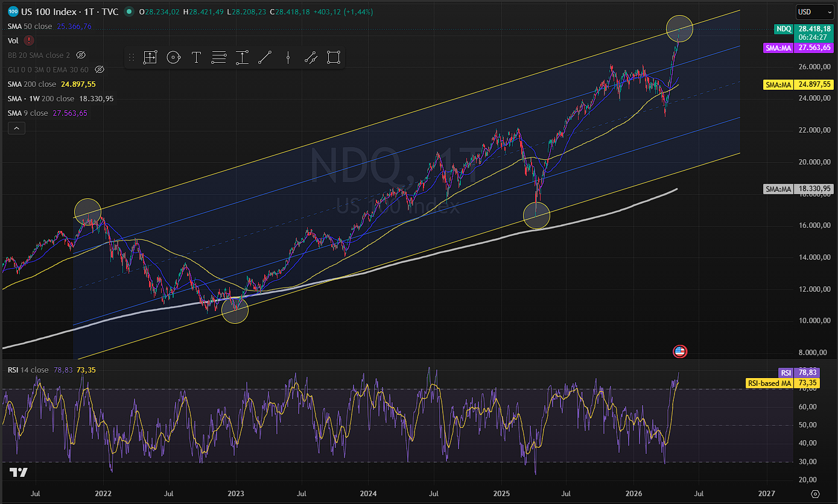
Task: Click the 50,00 level on RSI scale
Action: (807, 425)
